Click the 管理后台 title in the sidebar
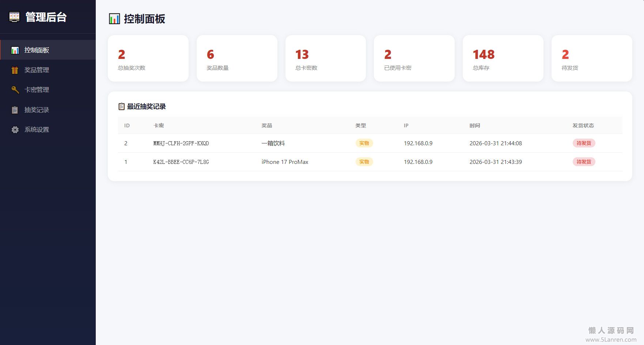Screen dimensions: 644x345 (46, 17)
